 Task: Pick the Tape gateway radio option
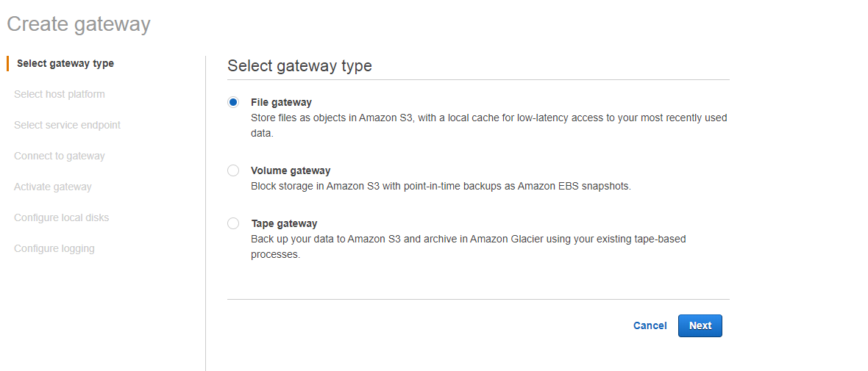point(233,223)
